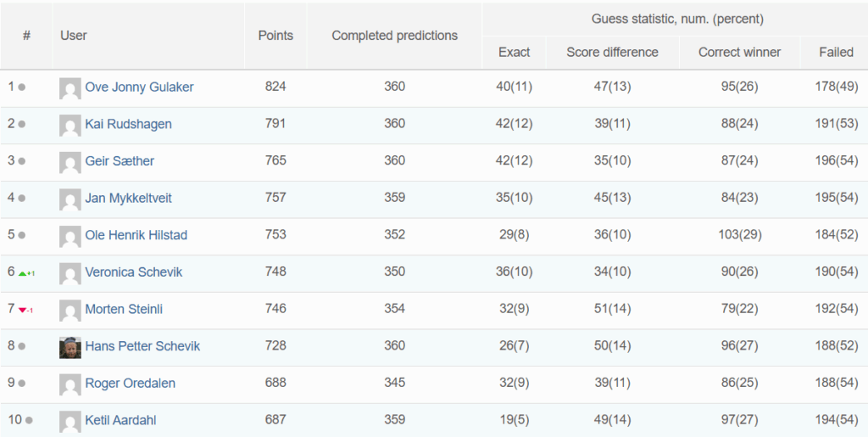
Task: Click the grey dot beside rank 1
Action: click(x=21, y=87)
